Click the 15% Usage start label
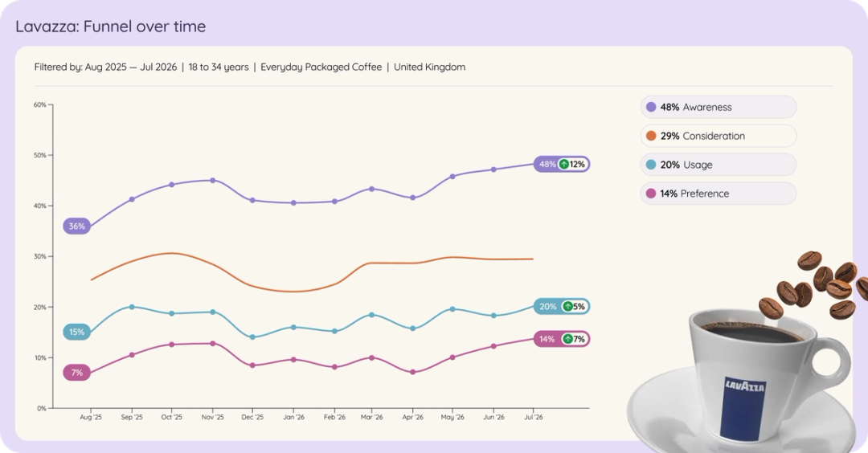Image resolution: width=868 pixels, height=453 pixels. tap(77, 333)
